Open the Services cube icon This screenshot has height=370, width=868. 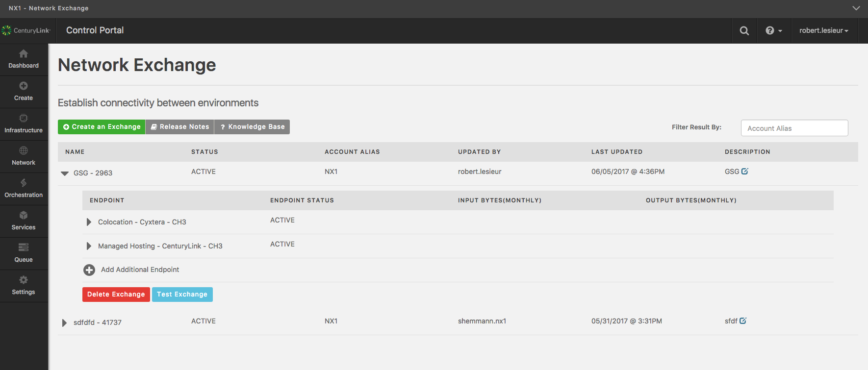[24, 216]
